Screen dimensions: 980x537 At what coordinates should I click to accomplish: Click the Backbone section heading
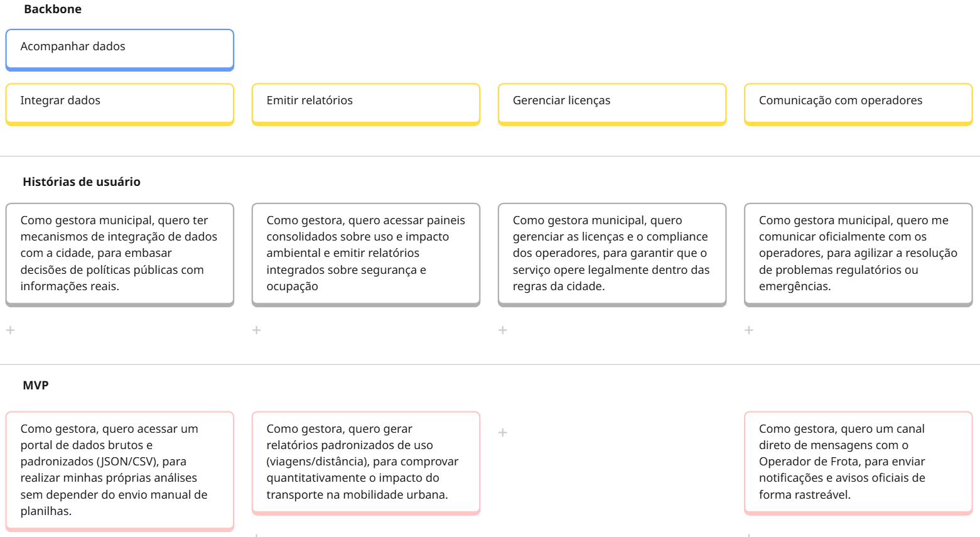click(51, 9)
